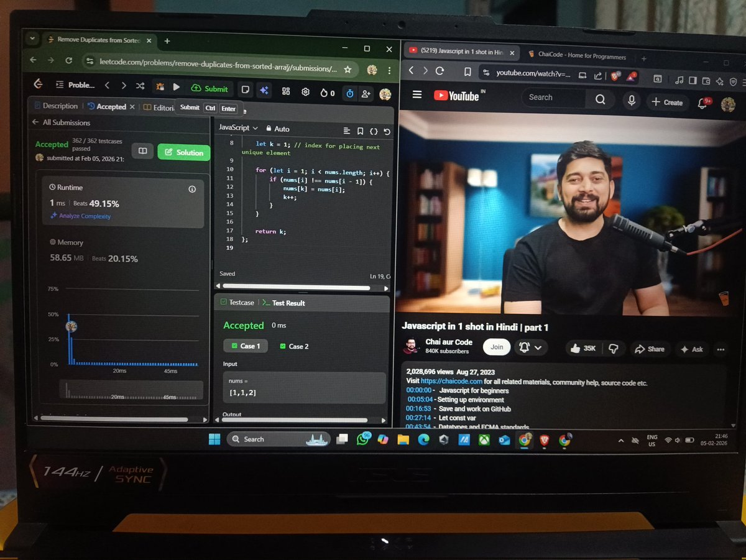Viewport: 746px width, 560px height.
Task: Open the book icon next to Solution
Action: tap(142, 151)
